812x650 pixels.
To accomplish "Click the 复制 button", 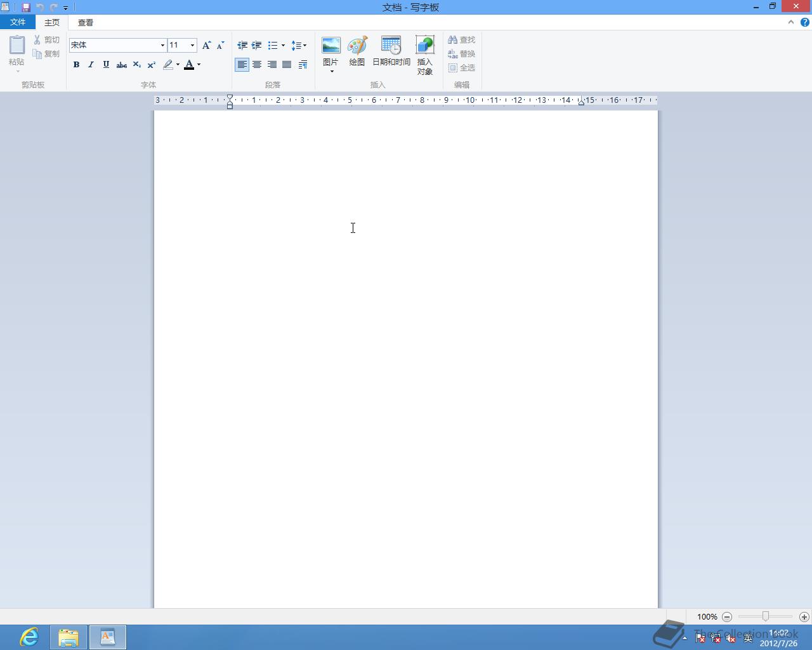I will [46, 54].
